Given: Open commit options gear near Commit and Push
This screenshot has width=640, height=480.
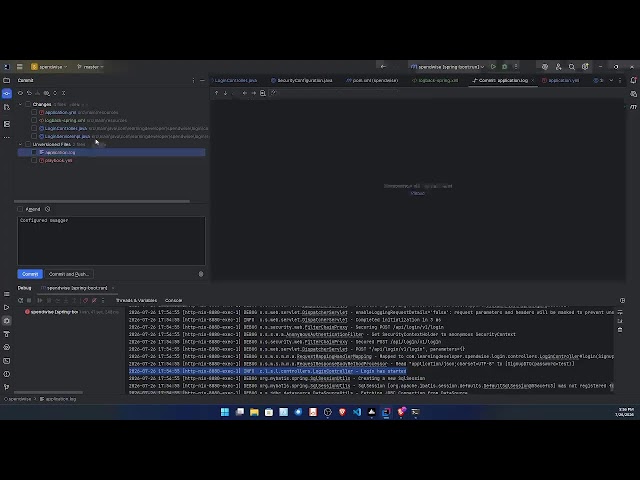Looking at the screenshot, I should point(201,274).
